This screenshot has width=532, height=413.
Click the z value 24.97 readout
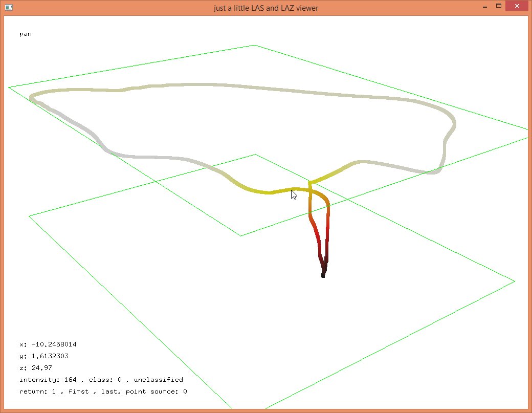[x=36, y=368]
